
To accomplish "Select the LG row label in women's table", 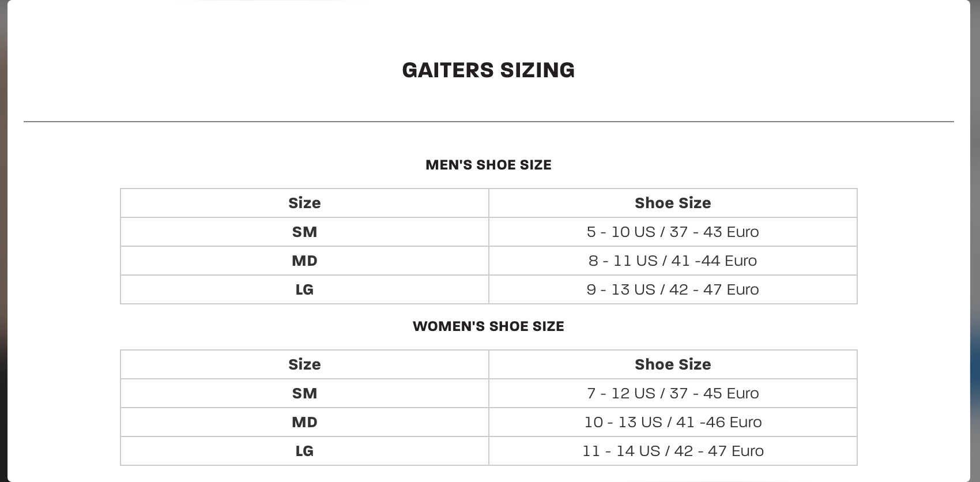I will [x=304, y=451].
